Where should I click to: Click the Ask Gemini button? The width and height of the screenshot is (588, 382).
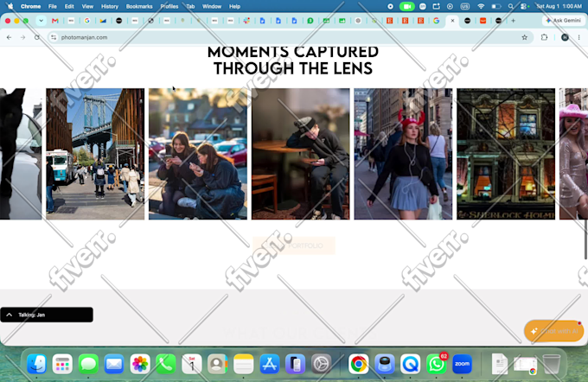[x=563, y=21]
